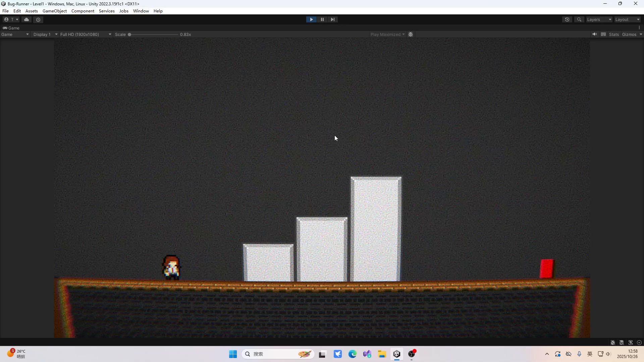
Task: Expand the Display 1 dropdown
Action: tap(45, 34)
